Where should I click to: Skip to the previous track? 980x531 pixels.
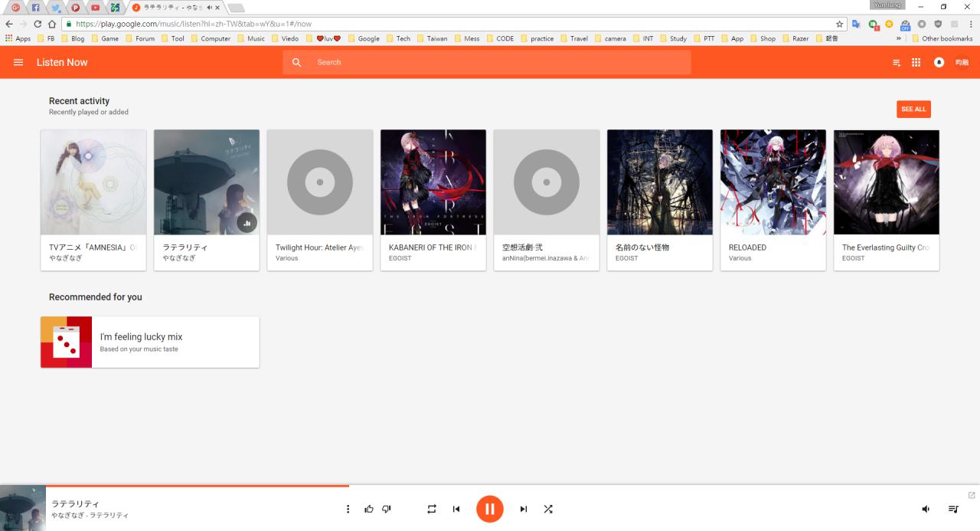pyautogui.click(x=456, y=509)
